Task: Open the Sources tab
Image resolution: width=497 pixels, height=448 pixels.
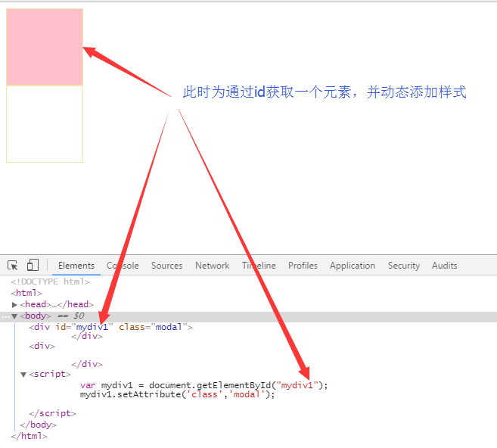Action: (166, 266)
